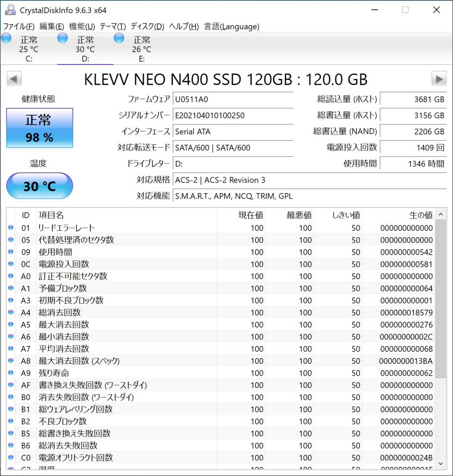
Task: Open the テーマ(T) menu
Action: pyautogui.click(x=113, y=27)
